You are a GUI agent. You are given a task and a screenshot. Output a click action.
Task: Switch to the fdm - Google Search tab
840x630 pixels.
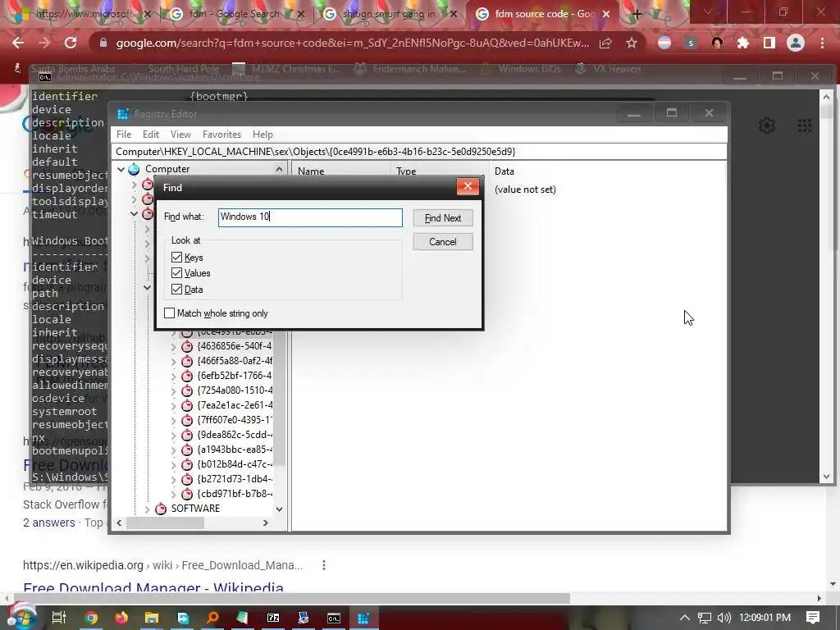click(235, 14)
